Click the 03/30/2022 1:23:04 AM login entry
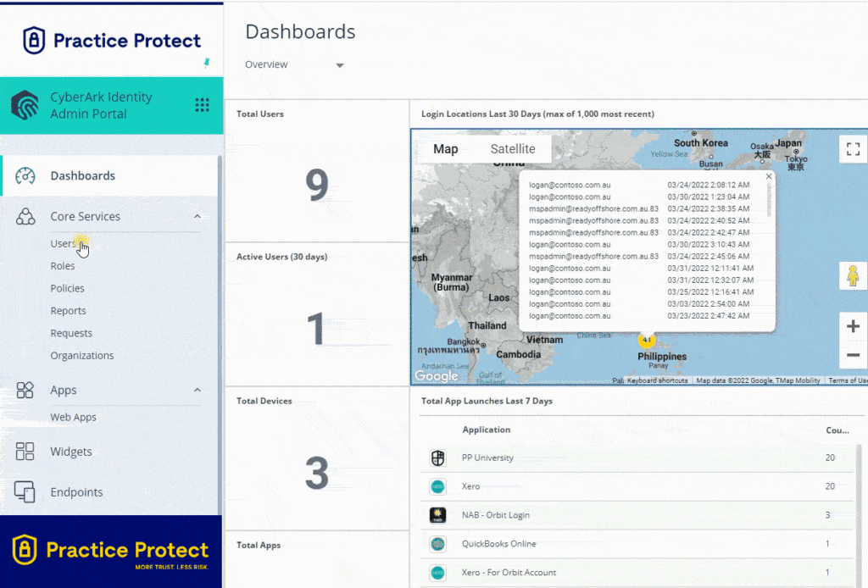Screen dimensions: 868x588 (x=639, y=197)
